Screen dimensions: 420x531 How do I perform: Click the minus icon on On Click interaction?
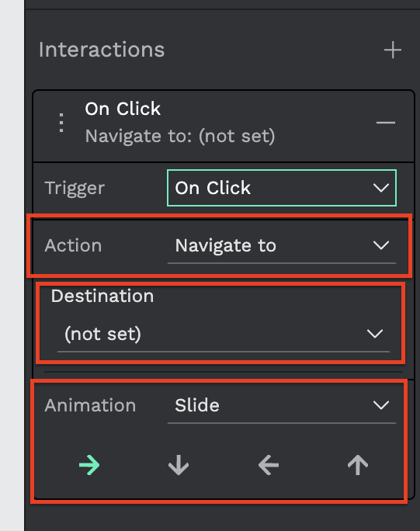(x=386, y=122)
